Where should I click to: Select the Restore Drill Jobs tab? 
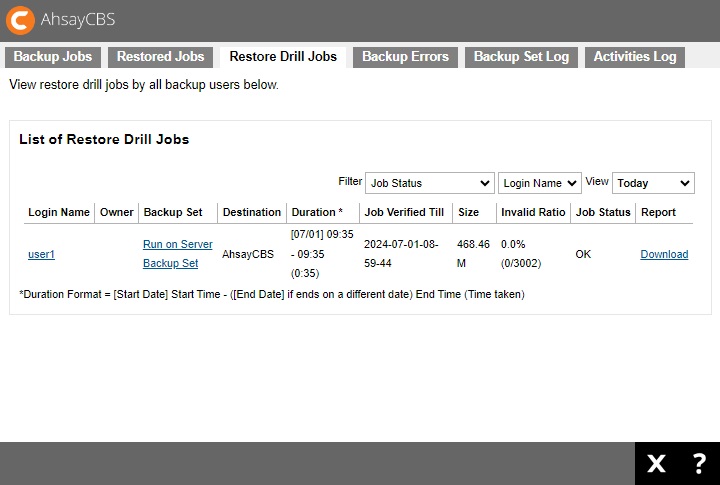[x=283, y=57]
